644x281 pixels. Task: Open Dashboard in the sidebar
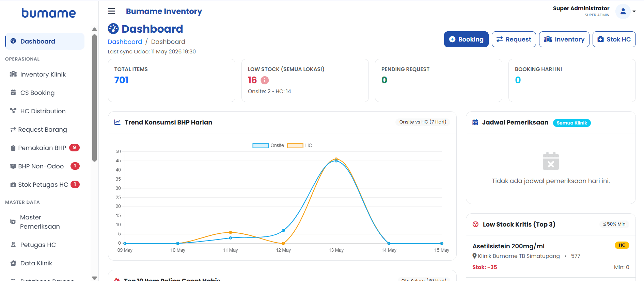[45, 41]
